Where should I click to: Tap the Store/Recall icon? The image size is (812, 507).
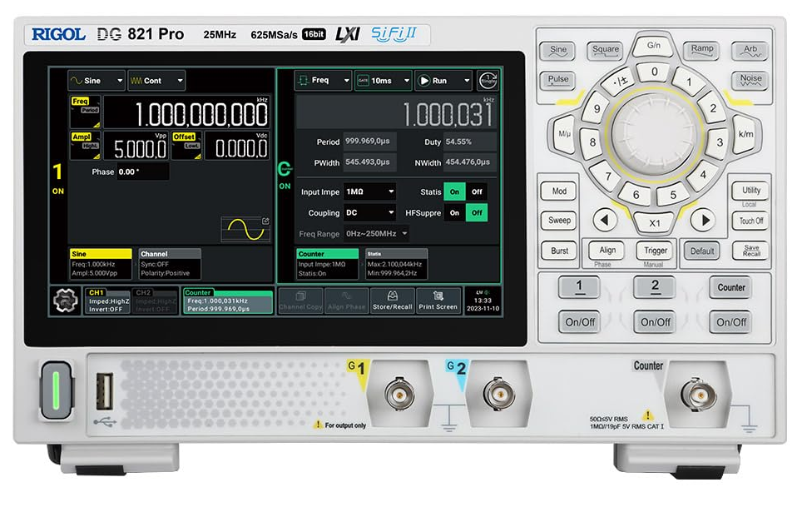coord(393,301)
